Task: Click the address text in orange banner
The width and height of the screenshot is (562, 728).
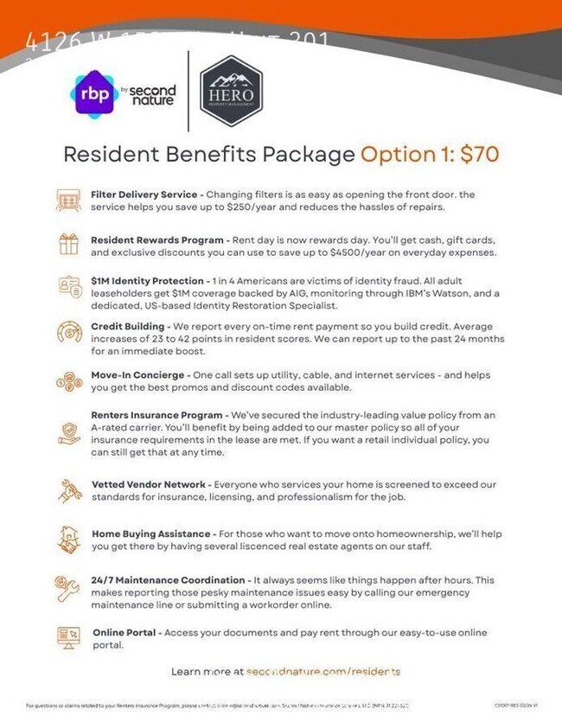Action: point(177,42)
